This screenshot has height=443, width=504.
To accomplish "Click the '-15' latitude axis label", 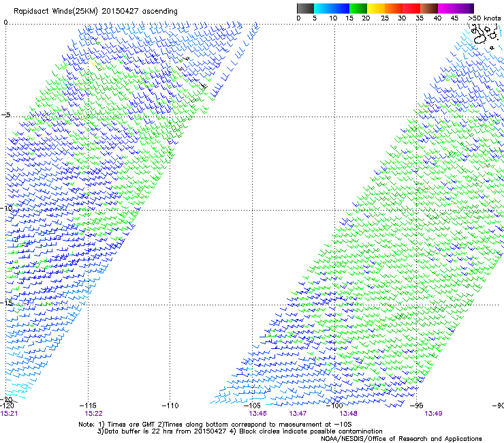I will 6,303.
